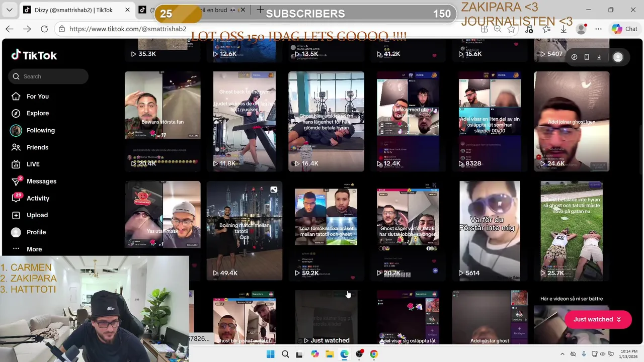
Task: Open the TikTok account avatar menu
Action: pos(618,57)
